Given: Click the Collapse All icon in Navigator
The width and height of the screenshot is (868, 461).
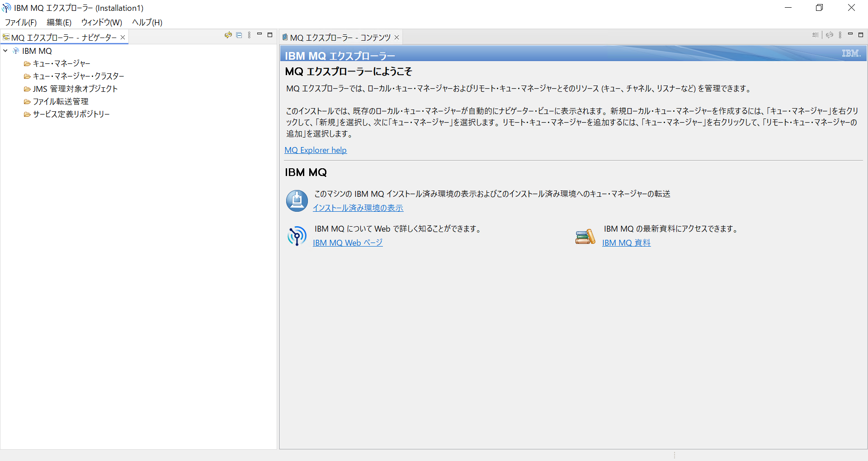Looking at the screenshot, I should pyautogui.click(x=239, y=35).
